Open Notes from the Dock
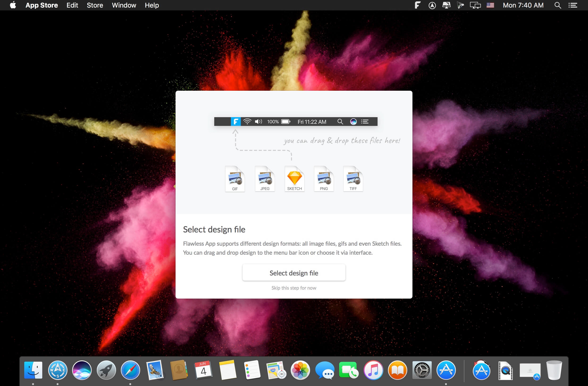 (x=227, y=370)
